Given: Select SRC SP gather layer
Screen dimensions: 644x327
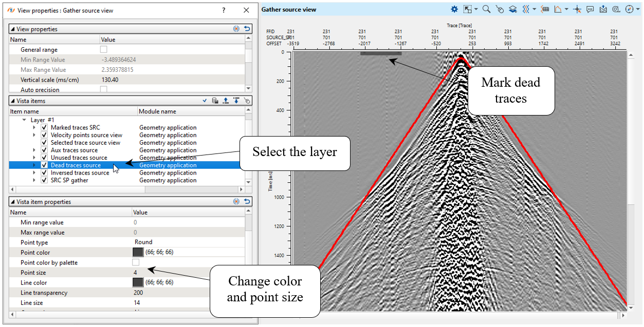Looking at the screenshot, I should 69,180.
